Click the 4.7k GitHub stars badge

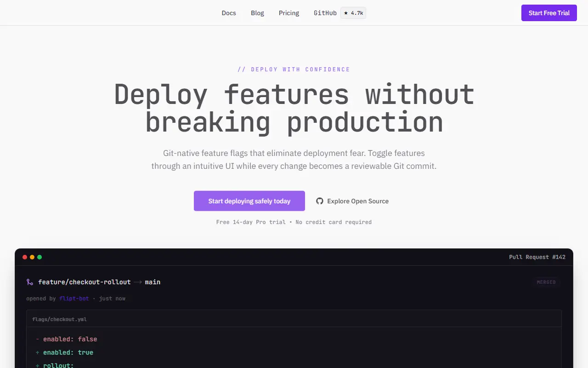pyautogui.click(x=353, y=13)
